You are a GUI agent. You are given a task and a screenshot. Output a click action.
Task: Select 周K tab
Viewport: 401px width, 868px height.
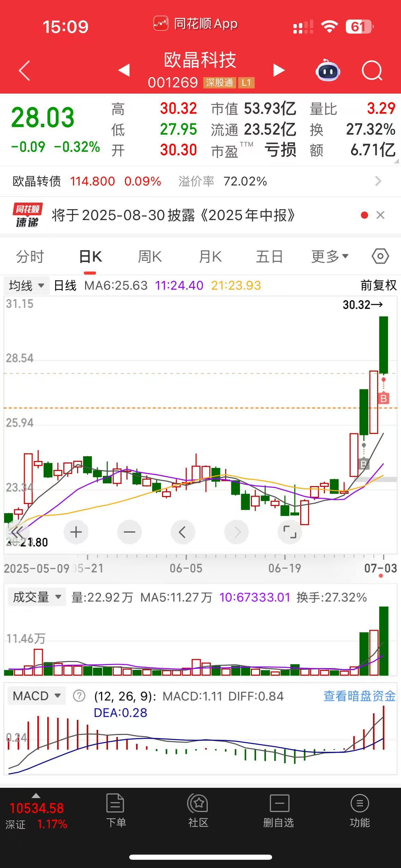[150, 256]
